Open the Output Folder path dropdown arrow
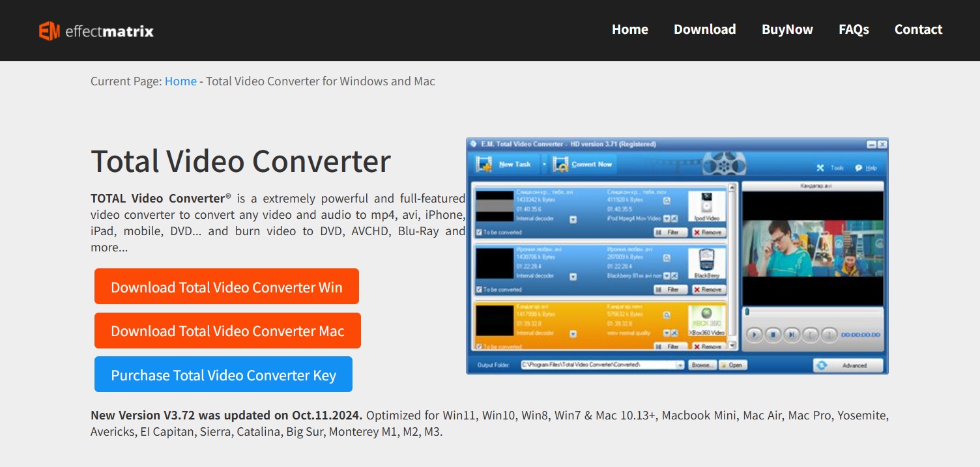 [x=680, y=365]
